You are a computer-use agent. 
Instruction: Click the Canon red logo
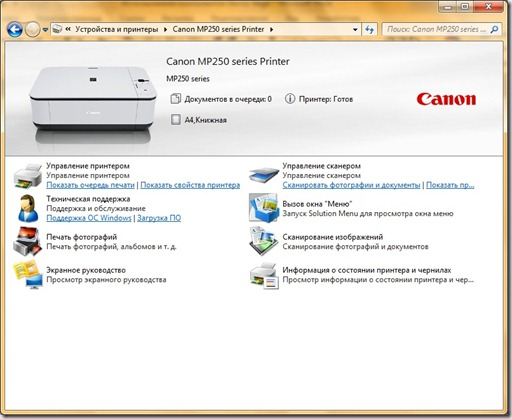pyautogui.click(x=446, y=99)
